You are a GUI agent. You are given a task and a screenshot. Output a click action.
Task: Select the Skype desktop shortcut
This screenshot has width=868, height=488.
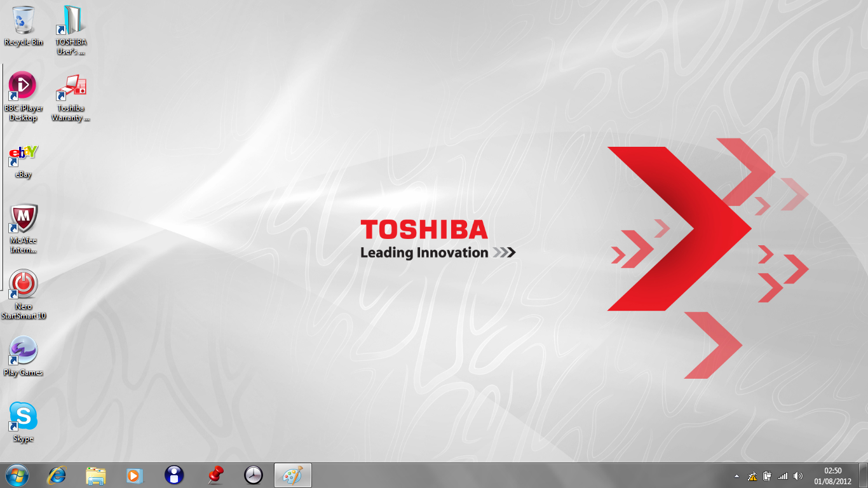pyautogui.click(x=24, y=422)
